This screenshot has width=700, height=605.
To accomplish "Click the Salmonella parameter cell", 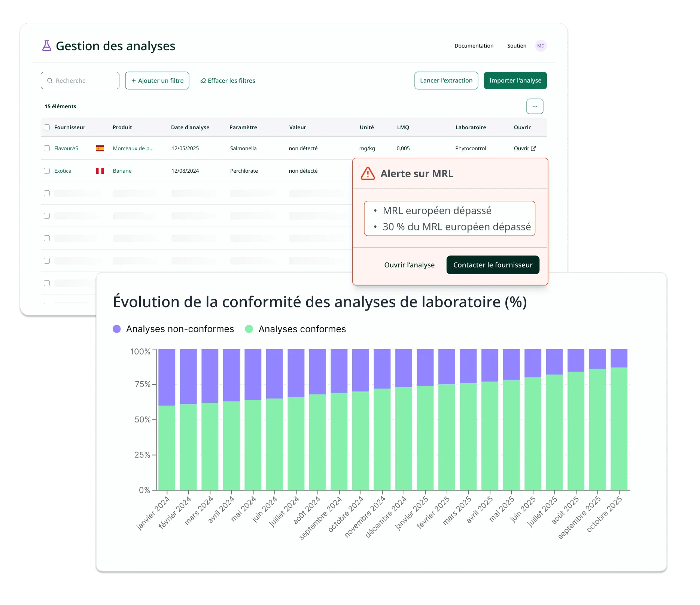I will tap(243, 148).
